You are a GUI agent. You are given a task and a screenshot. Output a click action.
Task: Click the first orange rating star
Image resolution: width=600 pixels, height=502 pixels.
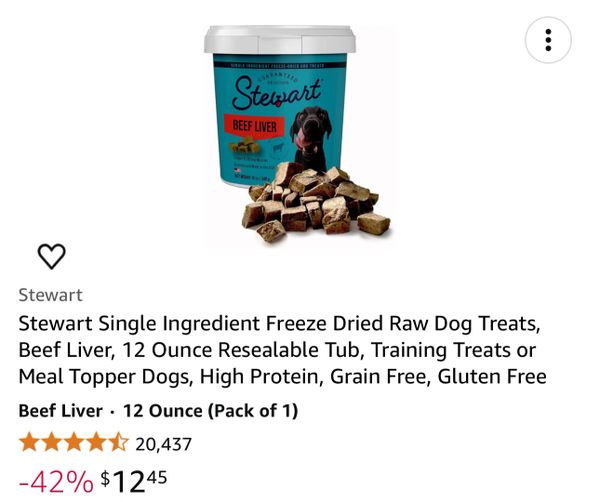pyautogui.click(x=29, y=443)
